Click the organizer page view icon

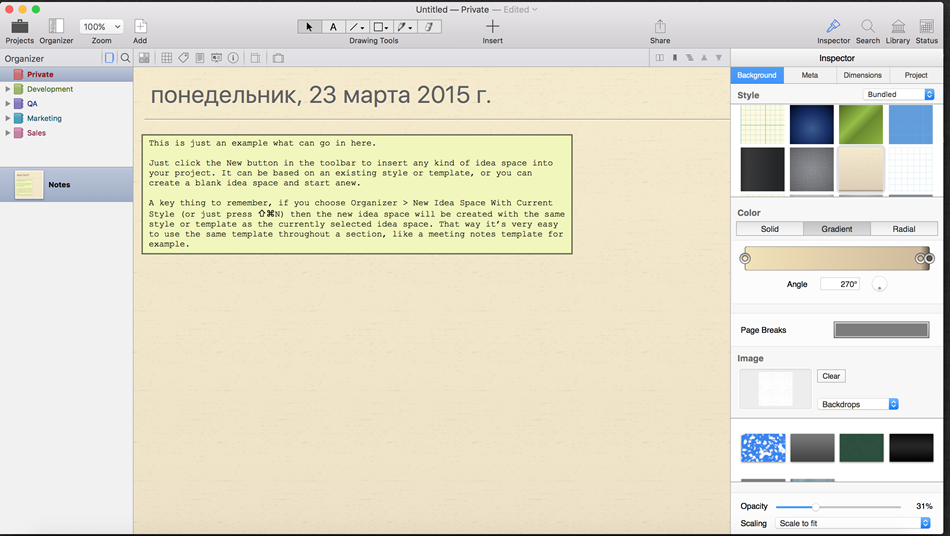(x=109, y=58)
